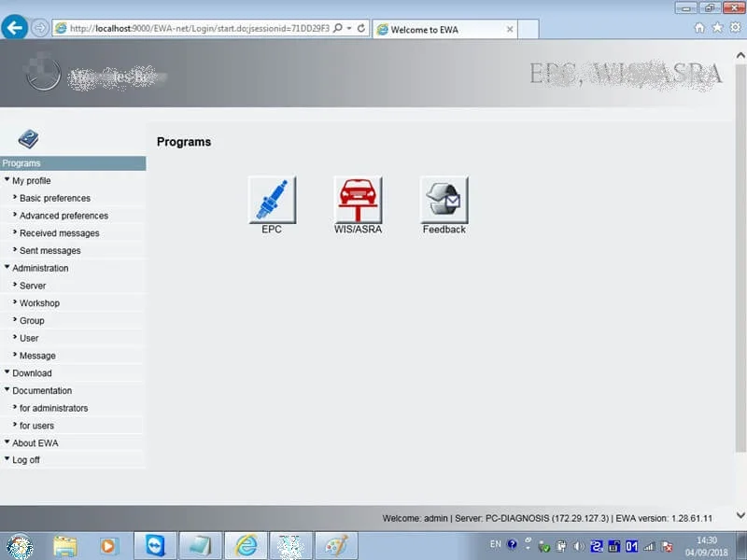Open the network signal tray icon
The height and width of the screenshot is (560, 747).
coord(649,546)
